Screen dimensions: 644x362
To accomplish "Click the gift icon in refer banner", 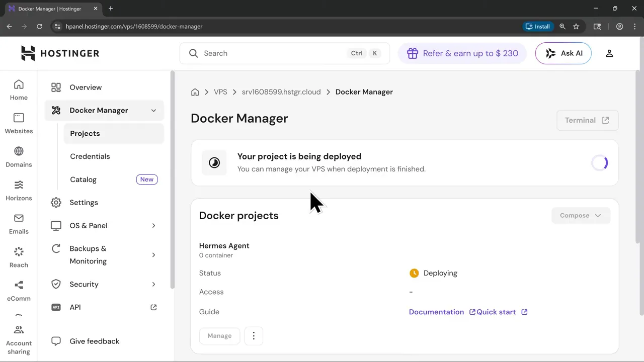I will [413, 53].
